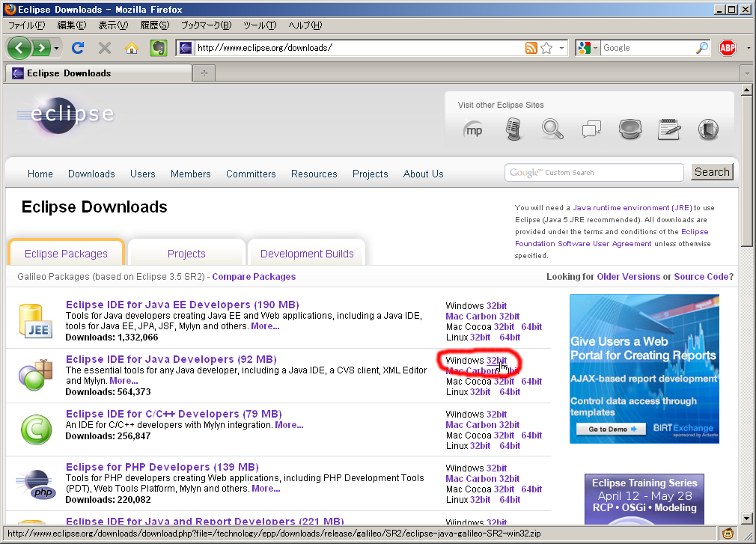Open the list all tabs dropdown

pos(747,73)
